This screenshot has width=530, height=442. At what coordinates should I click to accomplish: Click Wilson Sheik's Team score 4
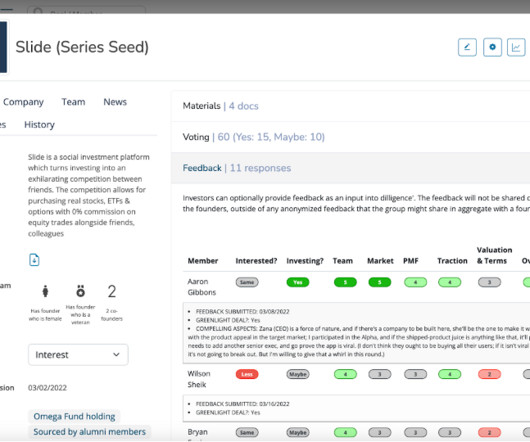point(345,374)
